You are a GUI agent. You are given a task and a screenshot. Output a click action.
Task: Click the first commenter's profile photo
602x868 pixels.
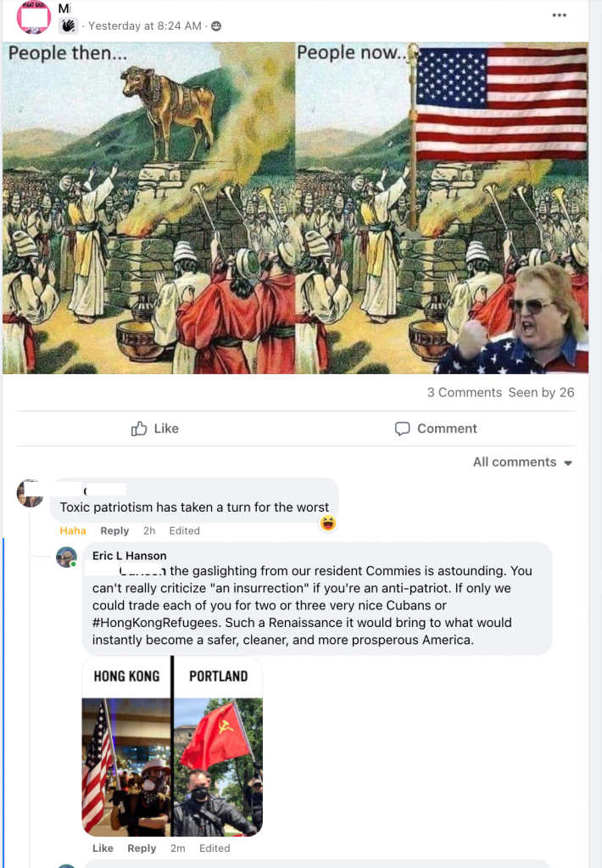coord(30,493)
